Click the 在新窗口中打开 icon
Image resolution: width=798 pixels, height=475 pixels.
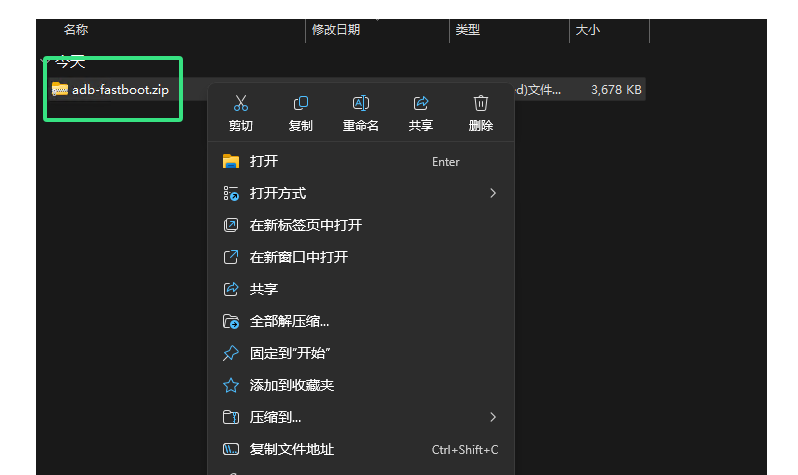point(231,257)
